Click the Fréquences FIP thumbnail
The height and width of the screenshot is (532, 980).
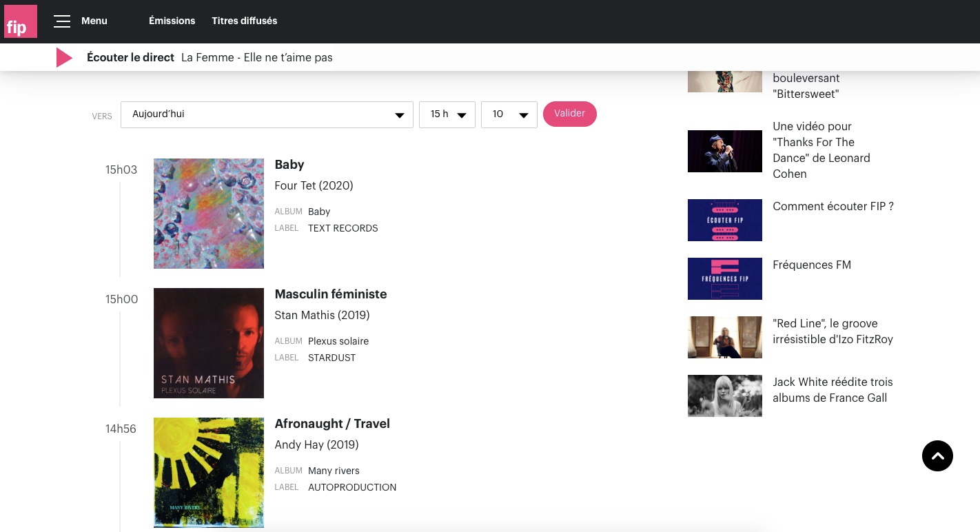click(725, 278)
